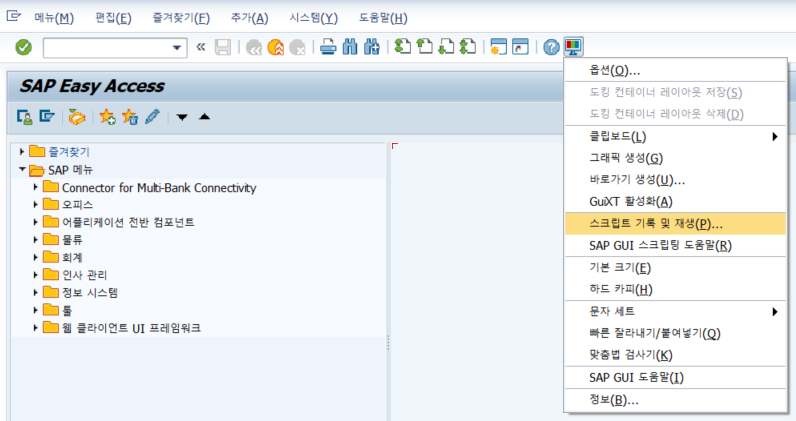Click the Save diskette icon in toolbar
Screen dimensions: 796x421
pos(223,48)
